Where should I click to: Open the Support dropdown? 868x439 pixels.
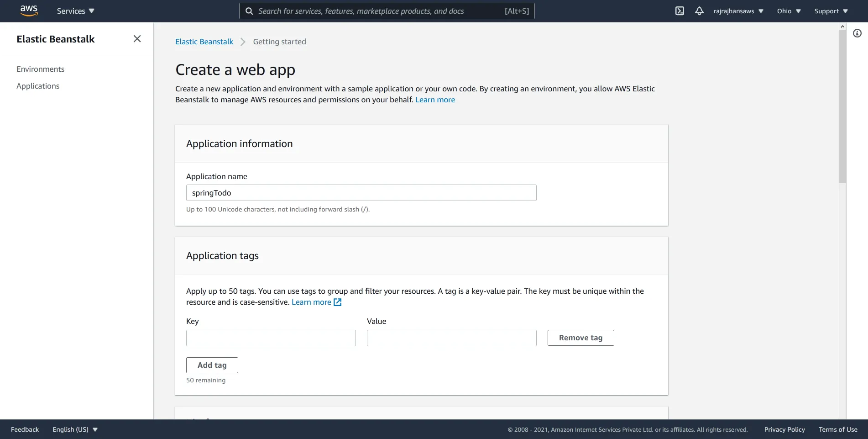pyautogui.click(x=830, y=11)
